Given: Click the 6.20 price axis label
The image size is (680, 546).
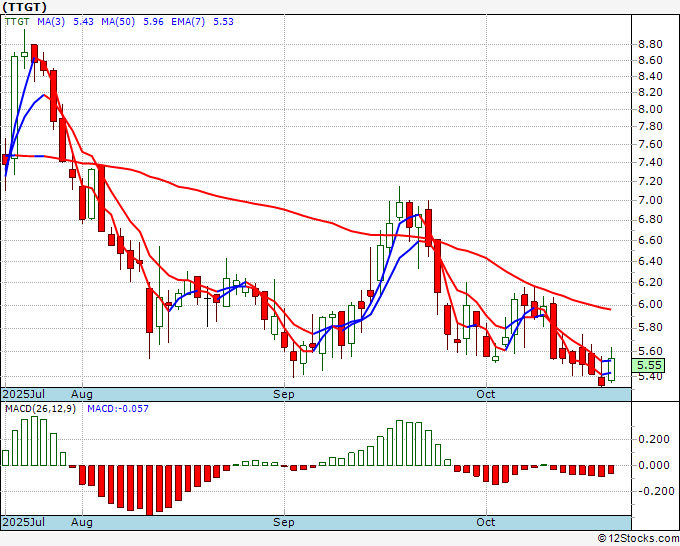Looking at the screenshot, I should [x=650, y=282].
